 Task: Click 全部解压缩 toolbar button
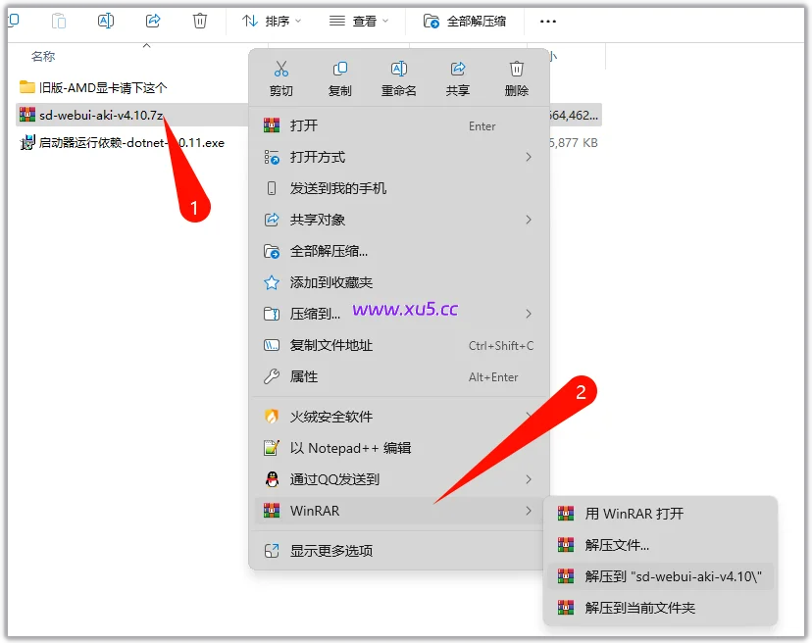465,21
